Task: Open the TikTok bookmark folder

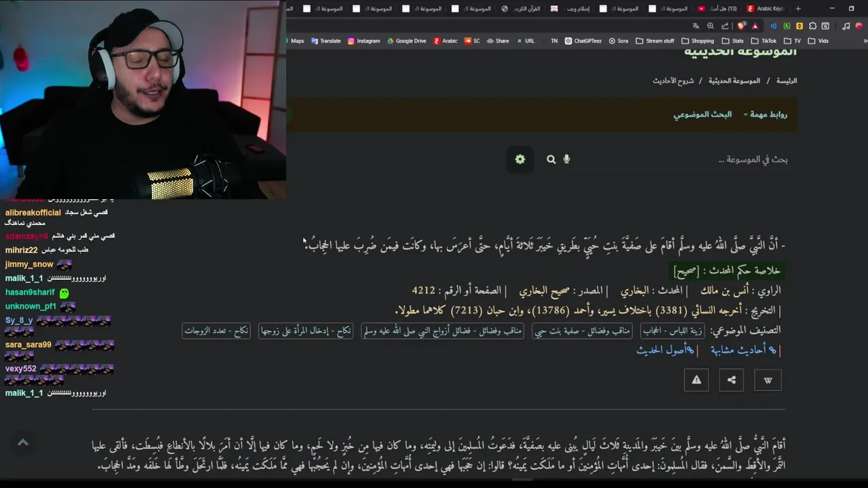Action: [x=764, y=41]
